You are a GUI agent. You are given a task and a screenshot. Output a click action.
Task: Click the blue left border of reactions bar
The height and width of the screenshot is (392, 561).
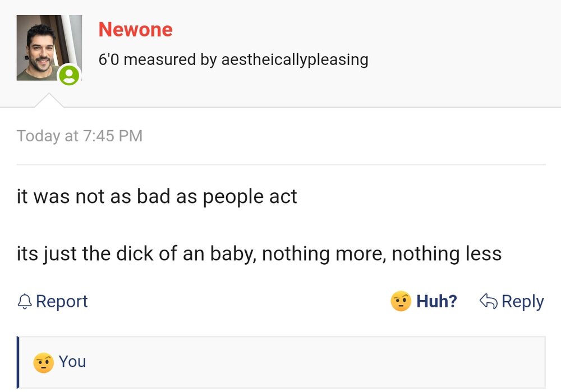tap(18, 362)
